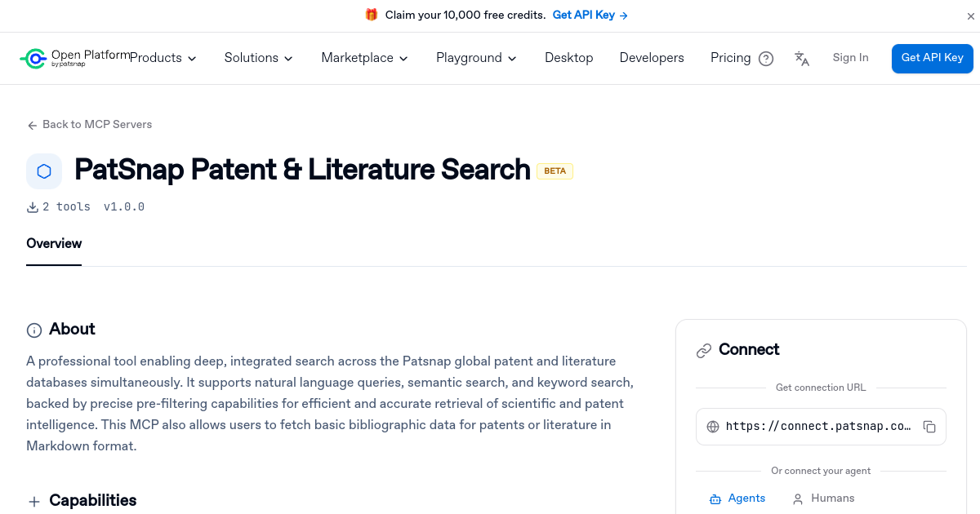The height and width of the screenshot is (514, 980).
Task: Expand the Solutions menu
Action: 259,58
